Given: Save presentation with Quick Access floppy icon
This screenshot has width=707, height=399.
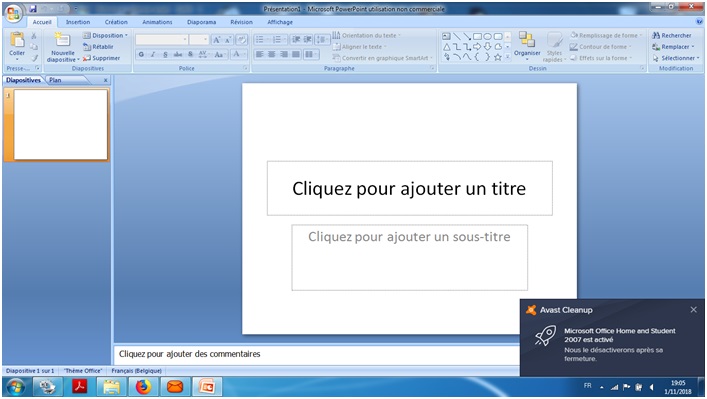Looking at the screenshot, I should pyautogui.click(x=33, y=9).
